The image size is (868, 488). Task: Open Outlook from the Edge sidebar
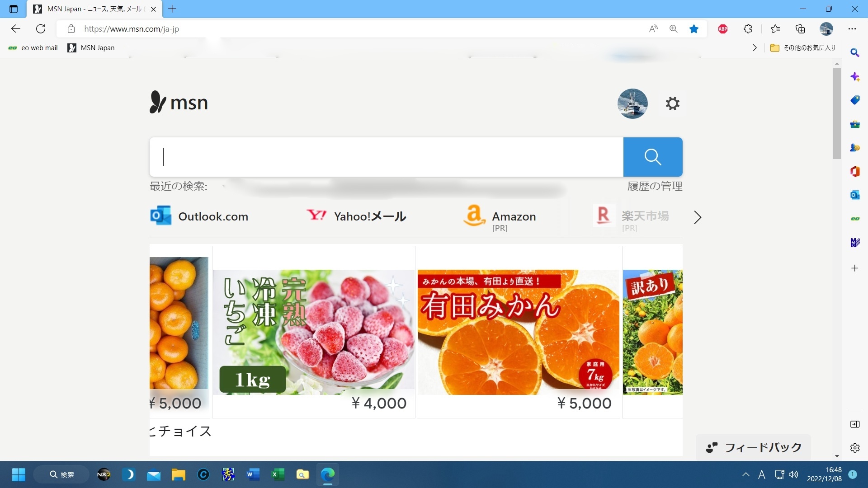click(855, 195)
